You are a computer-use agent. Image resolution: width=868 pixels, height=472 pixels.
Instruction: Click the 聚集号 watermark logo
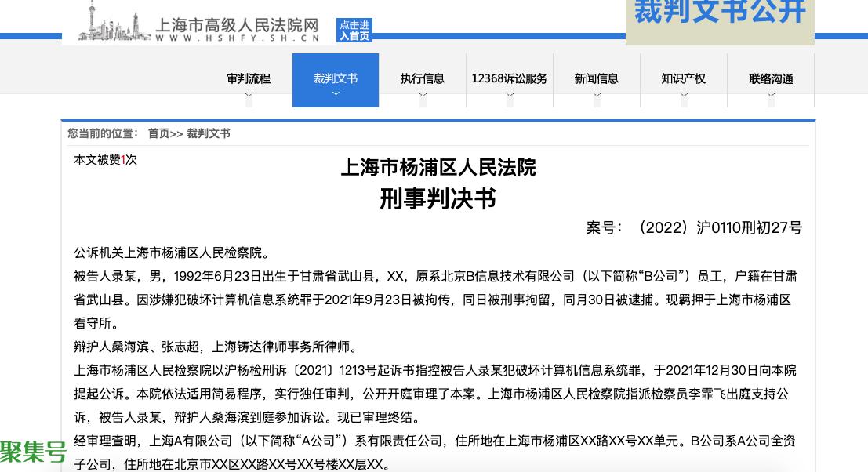coord(33,452)
